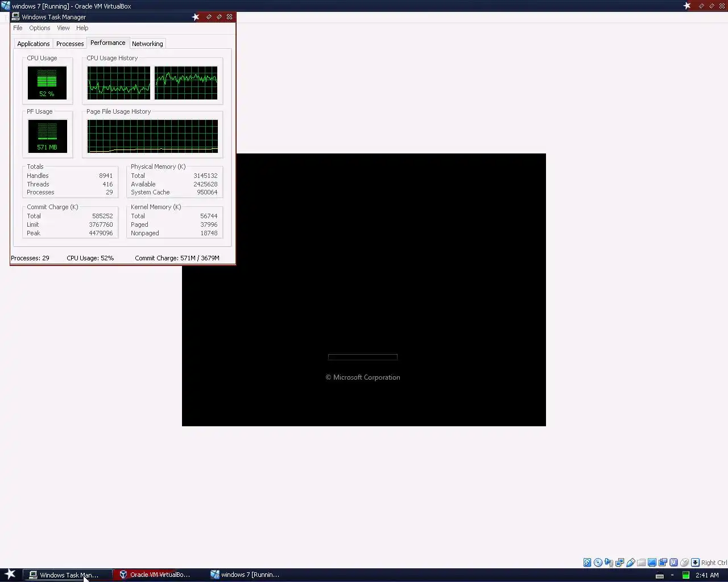Image resolution: width=728 pixels, height=582 pixels.
Task: Click the VirtualBox window icon in the title bar
Action: pos(6,6)
